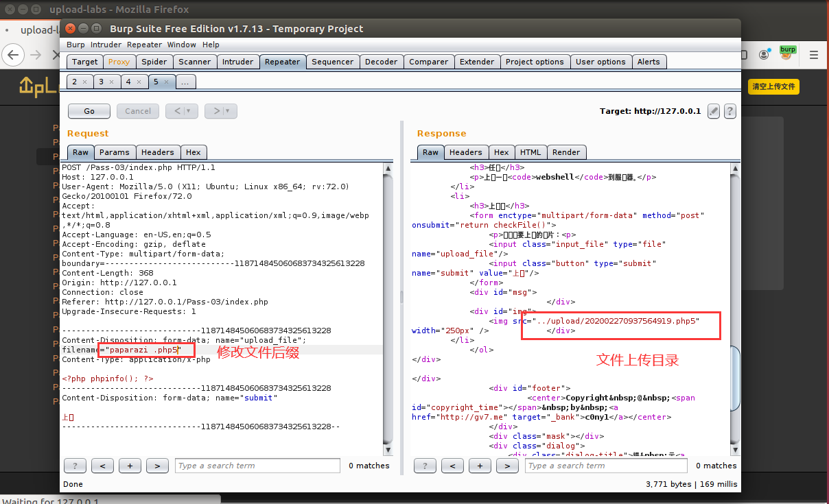Image resolution: width=829 pixels, height=504 pixels.
Task: Click the burp proxy extension icon in Firefox
Action: [x=787, y=53]
